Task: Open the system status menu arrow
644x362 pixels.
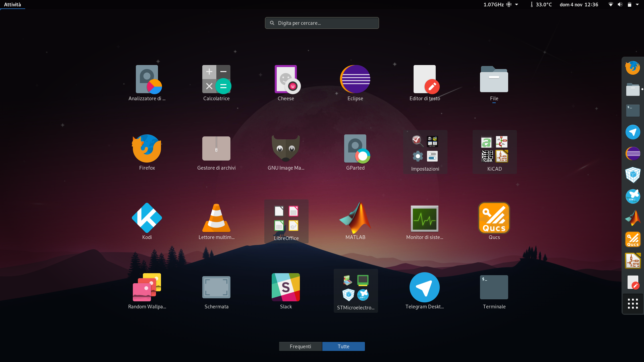Action: pyautogui.click(x=637, y=4)
